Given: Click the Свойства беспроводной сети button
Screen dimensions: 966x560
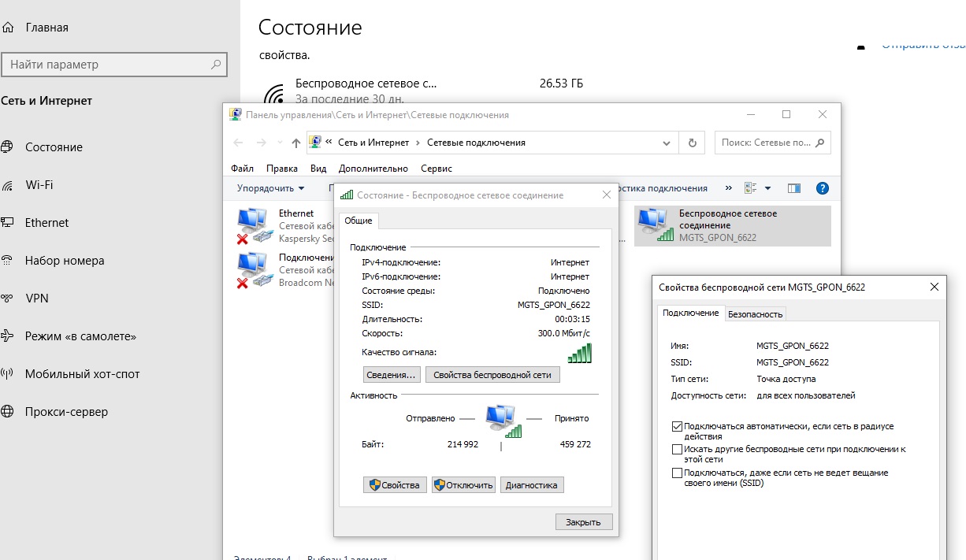Looking at the screenshot, I should [x=492, y=373].
